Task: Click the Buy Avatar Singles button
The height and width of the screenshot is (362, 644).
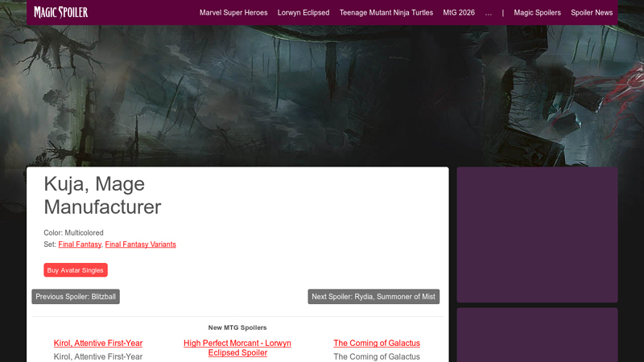Action: (x=76, y=270)
